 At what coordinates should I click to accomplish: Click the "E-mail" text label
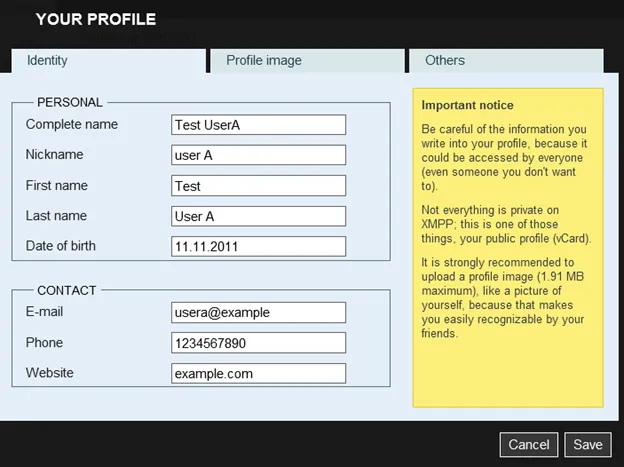click(45, 311)
